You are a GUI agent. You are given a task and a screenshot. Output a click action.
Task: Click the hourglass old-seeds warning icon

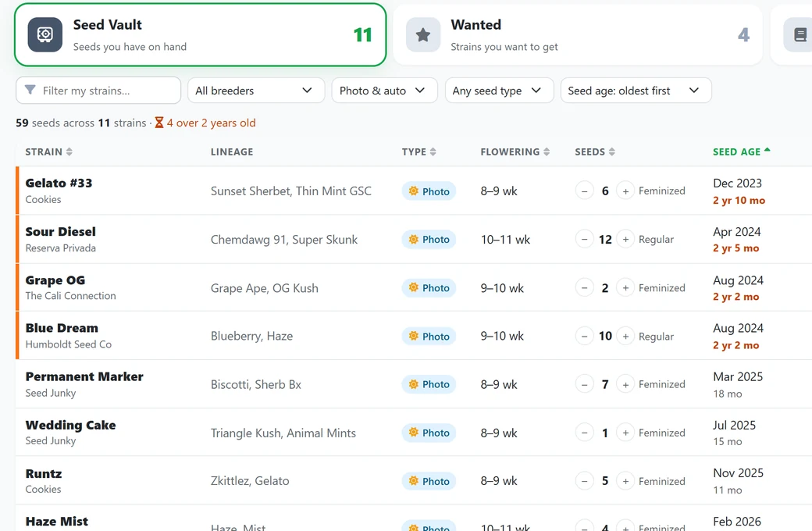pos(159,123)
